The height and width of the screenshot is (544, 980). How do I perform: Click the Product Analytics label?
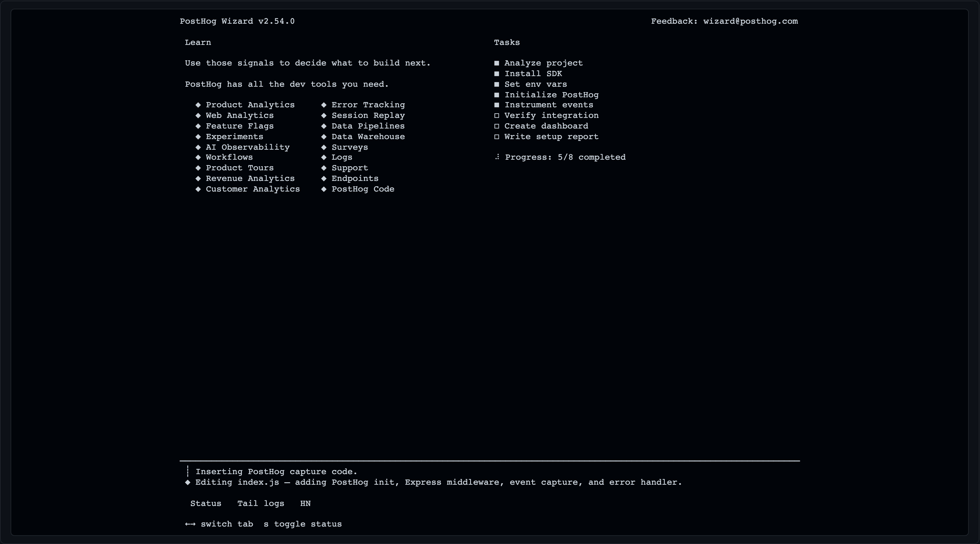point(250,105)
